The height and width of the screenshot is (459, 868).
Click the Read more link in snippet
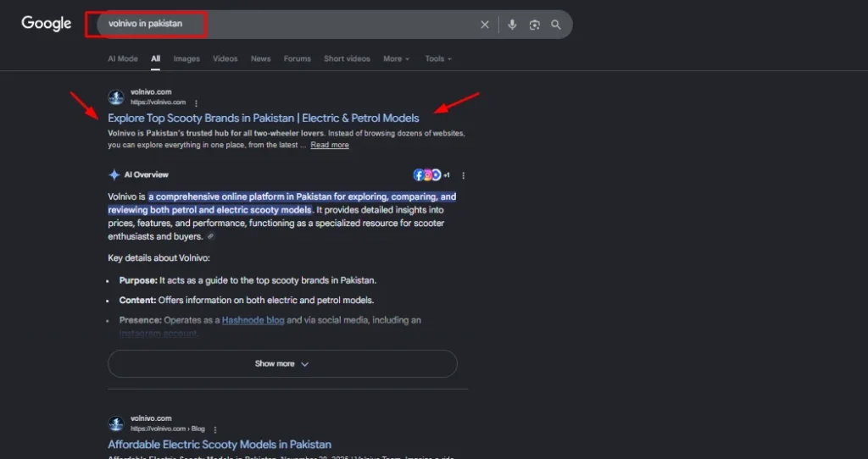tap(330, 145)
